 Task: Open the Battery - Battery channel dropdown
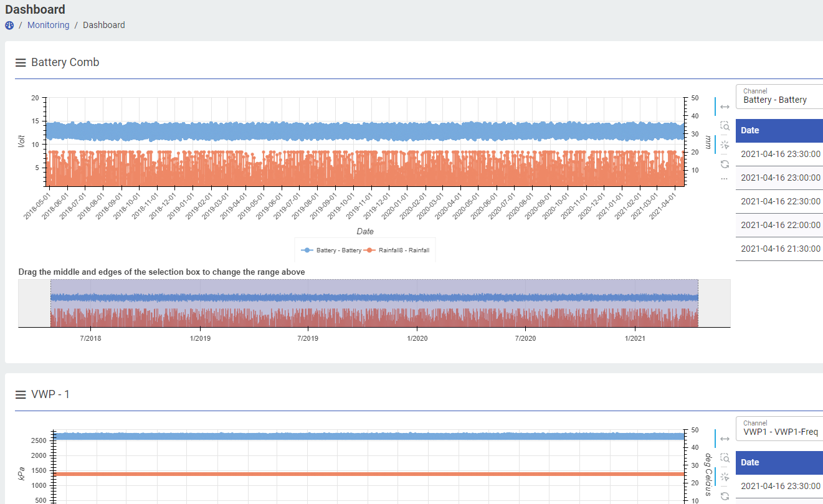point(780,97)
